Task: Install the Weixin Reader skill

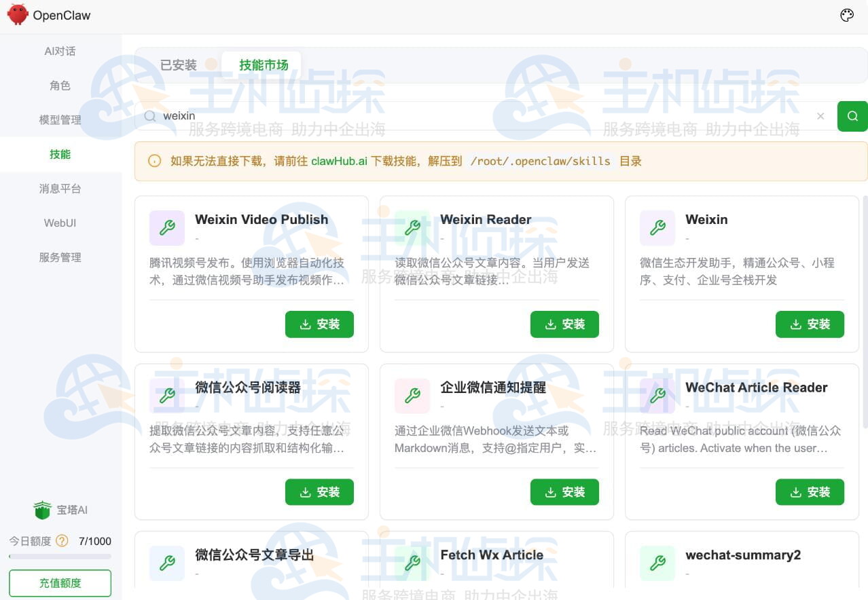Action: [564, 324]
